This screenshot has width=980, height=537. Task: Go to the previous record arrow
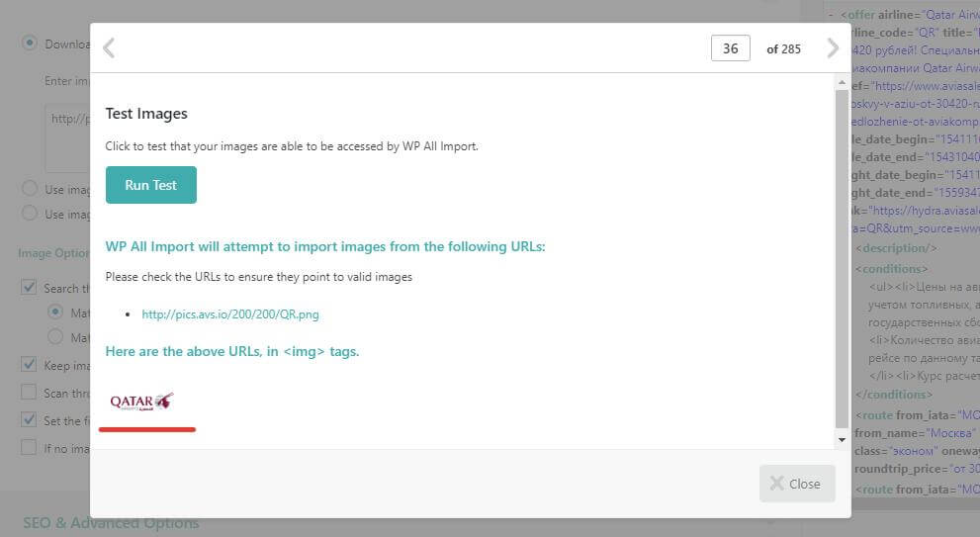tap(109, 47)
